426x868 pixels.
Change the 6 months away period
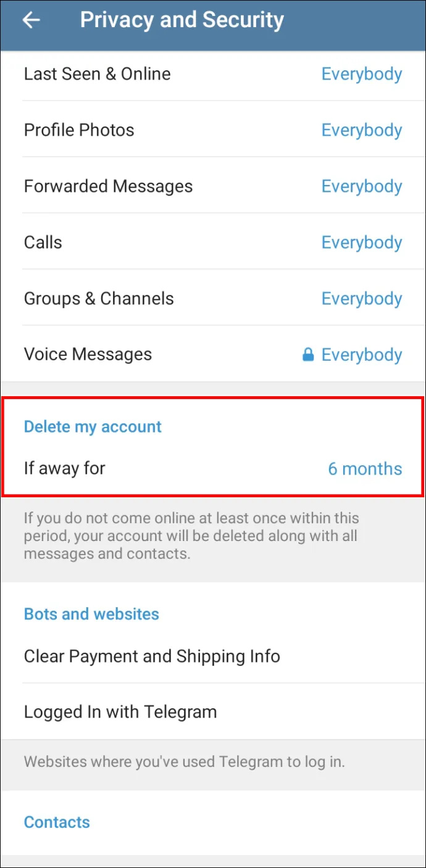tap(365, 469)
